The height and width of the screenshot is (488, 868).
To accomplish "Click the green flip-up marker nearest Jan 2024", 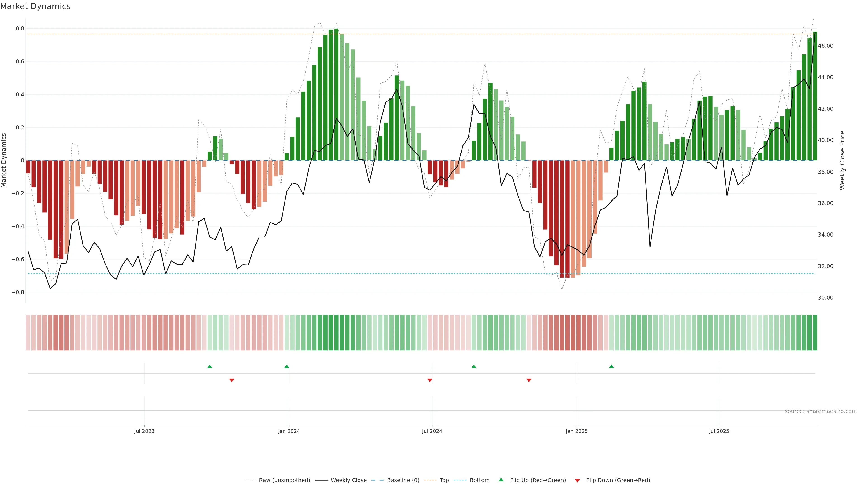I will tap(287, 366).
